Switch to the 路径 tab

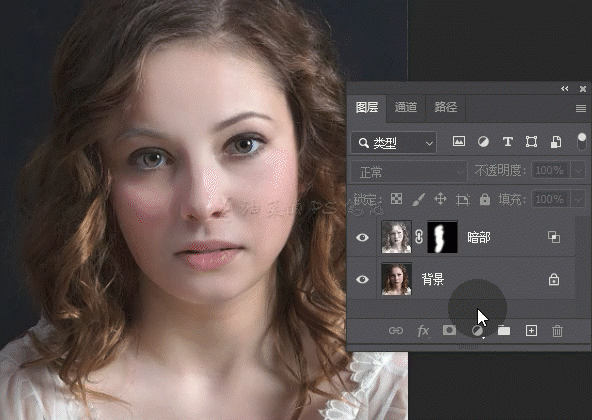pos(446,107)
